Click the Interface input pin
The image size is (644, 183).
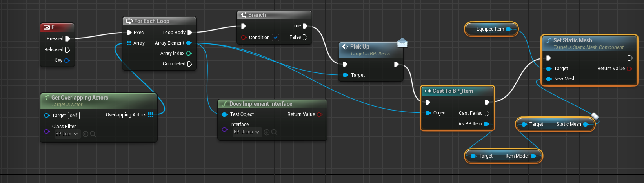pos(225,129)
